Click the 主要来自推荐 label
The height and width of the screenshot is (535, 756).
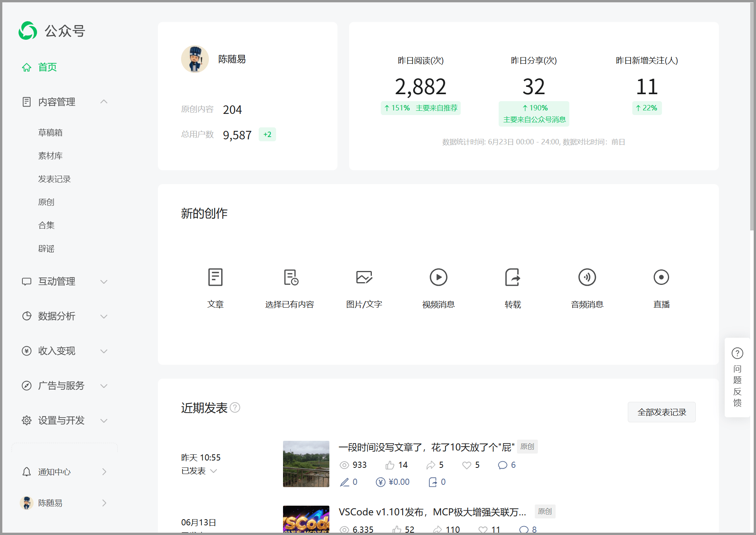[x=436, y=108]
